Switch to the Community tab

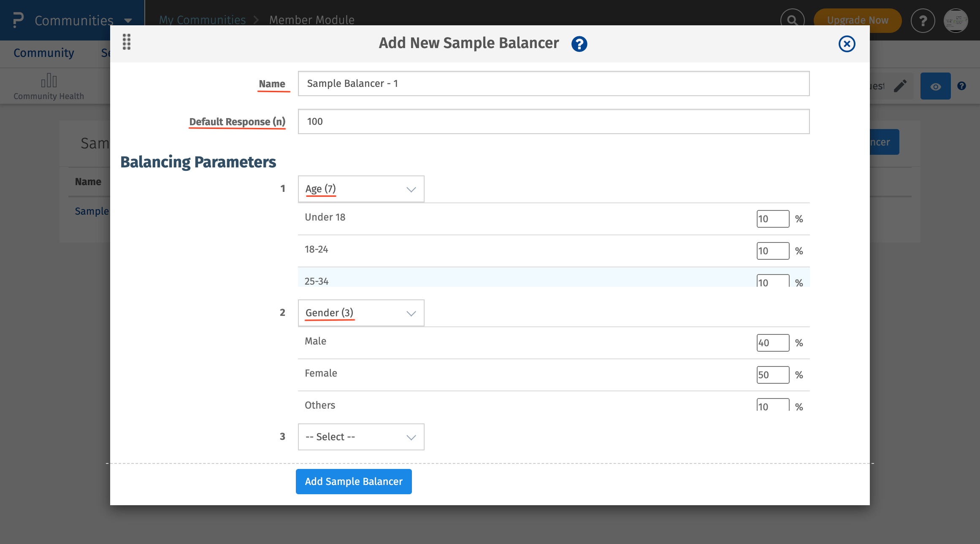(x=44, y=53)
